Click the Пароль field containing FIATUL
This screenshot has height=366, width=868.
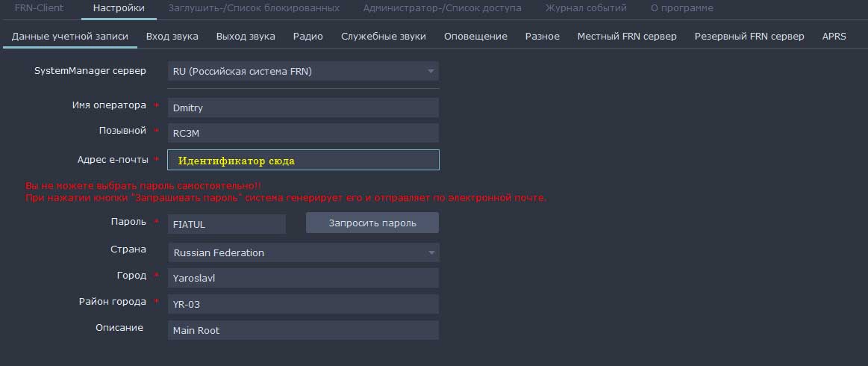(226, 224)
